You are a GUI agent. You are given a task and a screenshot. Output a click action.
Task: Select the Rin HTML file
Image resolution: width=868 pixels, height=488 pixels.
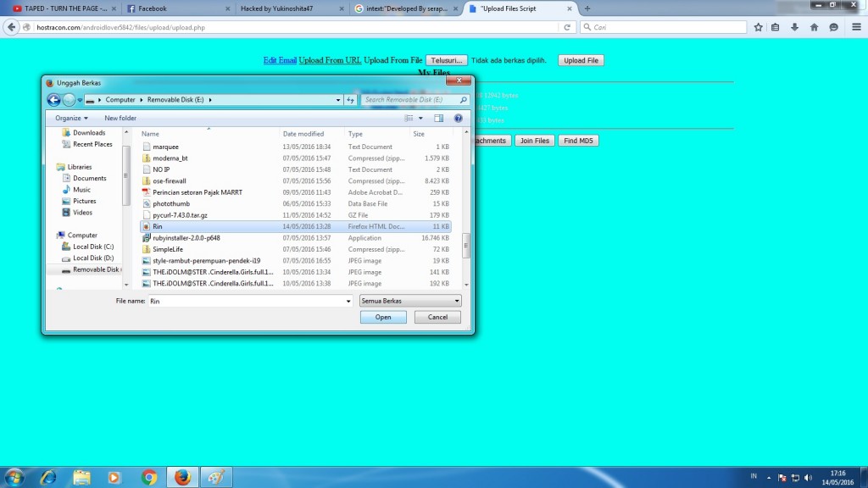click(x=296, y=226)
